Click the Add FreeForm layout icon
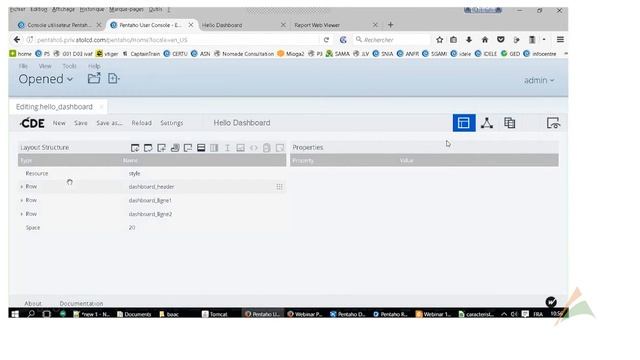This screenshot has height=360, width=640. pyautogui.click(x=188, y=148)
